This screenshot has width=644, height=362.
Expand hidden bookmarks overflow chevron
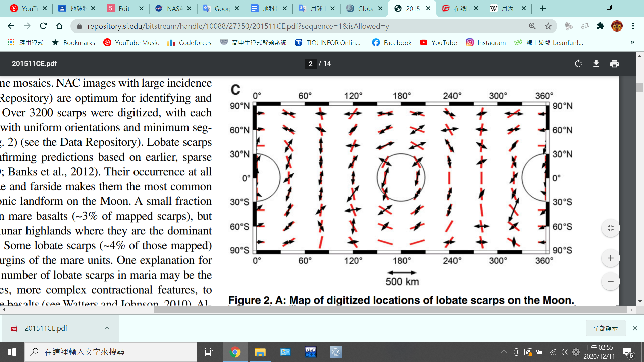coord(632,42)
